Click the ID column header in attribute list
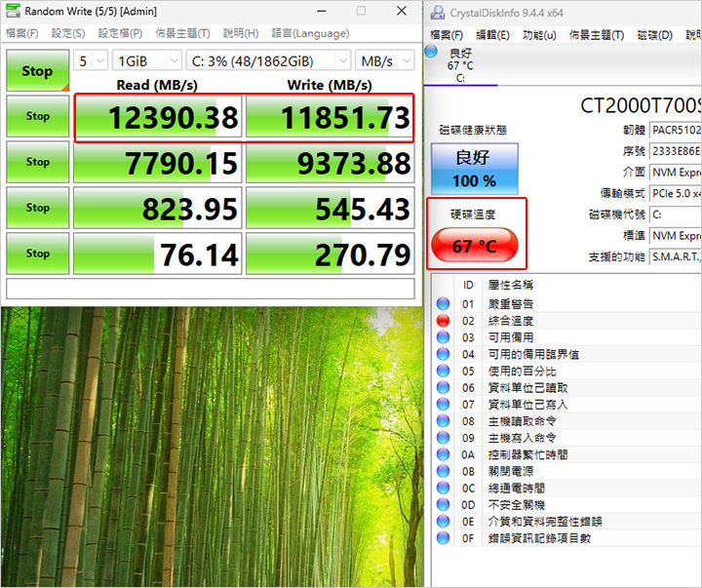This screenshot has width=702, height=588. [468, 285]
